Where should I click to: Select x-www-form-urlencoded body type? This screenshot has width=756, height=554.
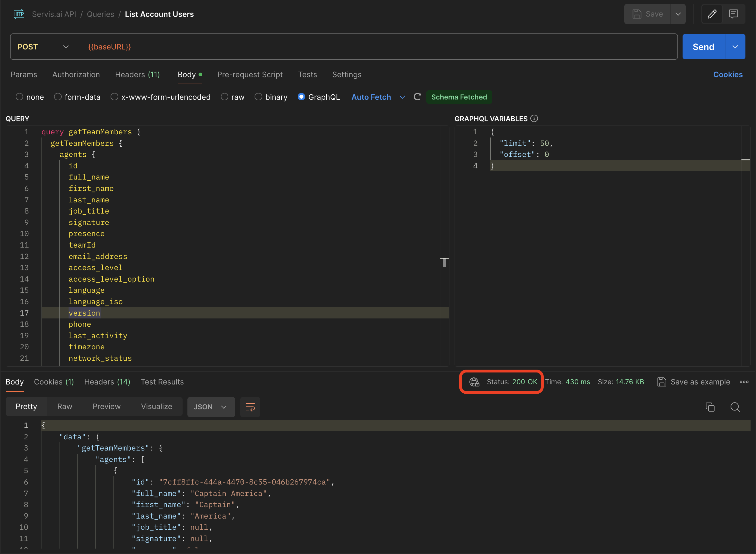click(114, 97)
